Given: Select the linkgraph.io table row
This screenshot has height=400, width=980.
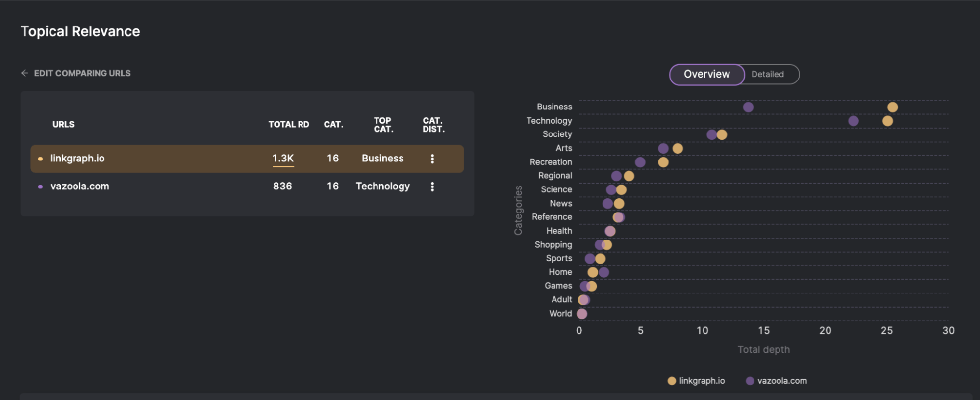Looking at the screenshot, I should (x=247, y=159).
